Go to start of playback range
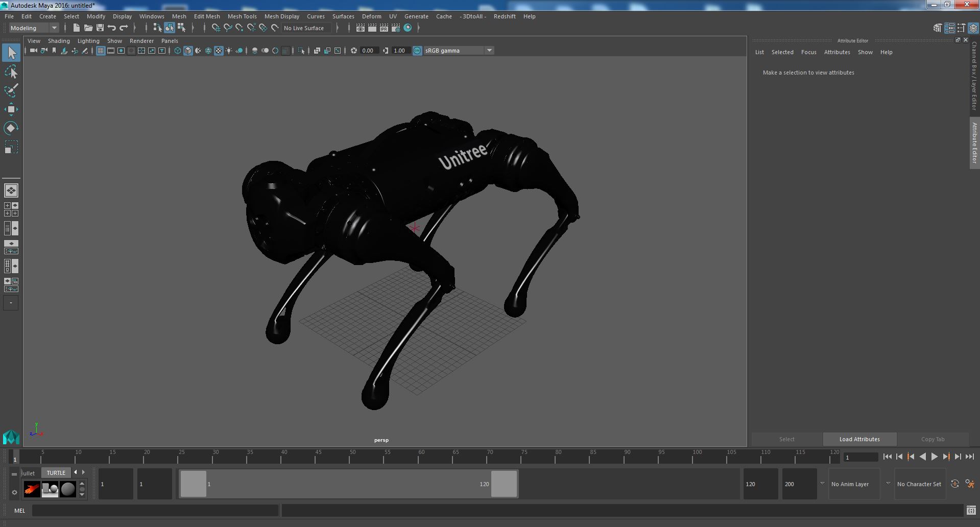This screenshot has height=527, width=980. click(x=887, y=457)
